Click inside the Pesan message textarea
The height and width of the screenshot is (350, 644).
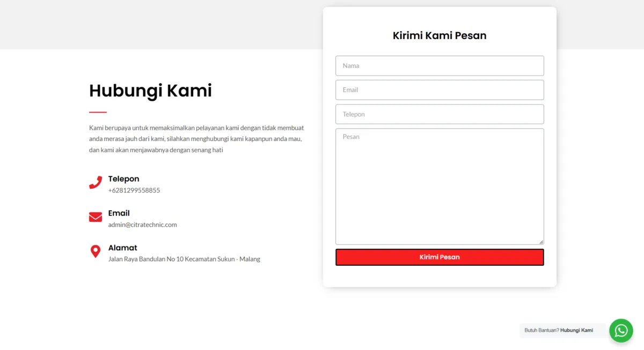[x=440, y=187]
